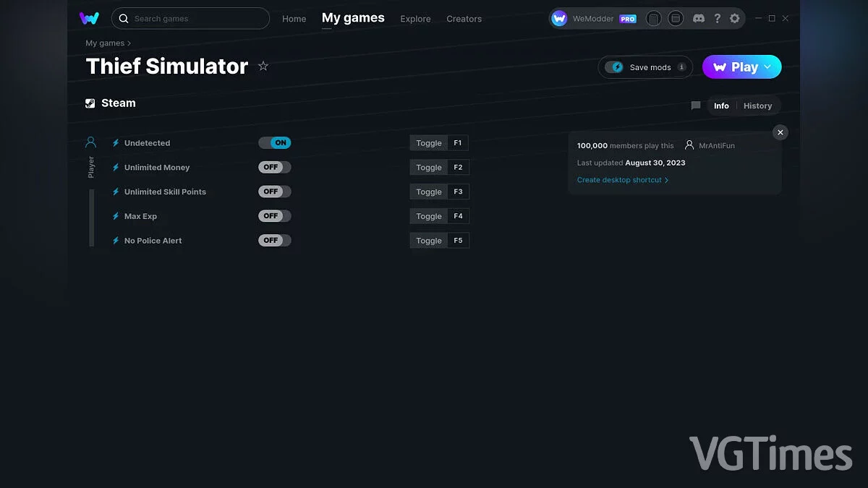Click the comments speech bubble icon
The image size is (868, 488).
click(696, 106)
